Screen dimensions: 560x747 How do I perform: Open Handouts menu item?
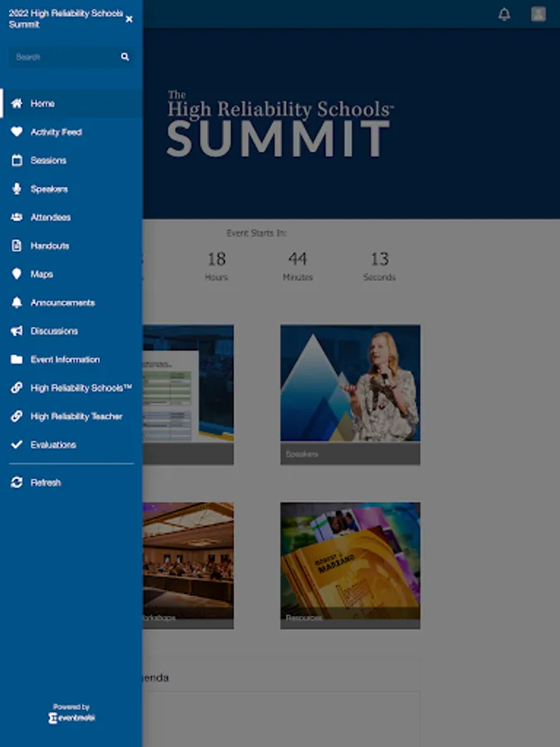[71, 246]
